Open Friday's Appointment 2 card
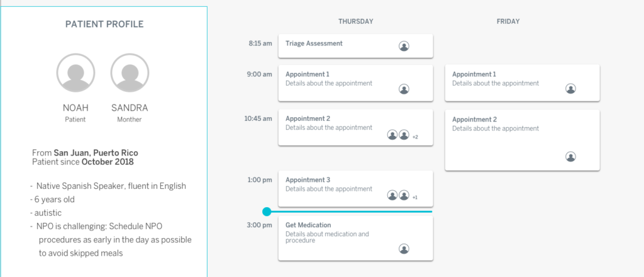The image size is (644, 277). point(522,140)
